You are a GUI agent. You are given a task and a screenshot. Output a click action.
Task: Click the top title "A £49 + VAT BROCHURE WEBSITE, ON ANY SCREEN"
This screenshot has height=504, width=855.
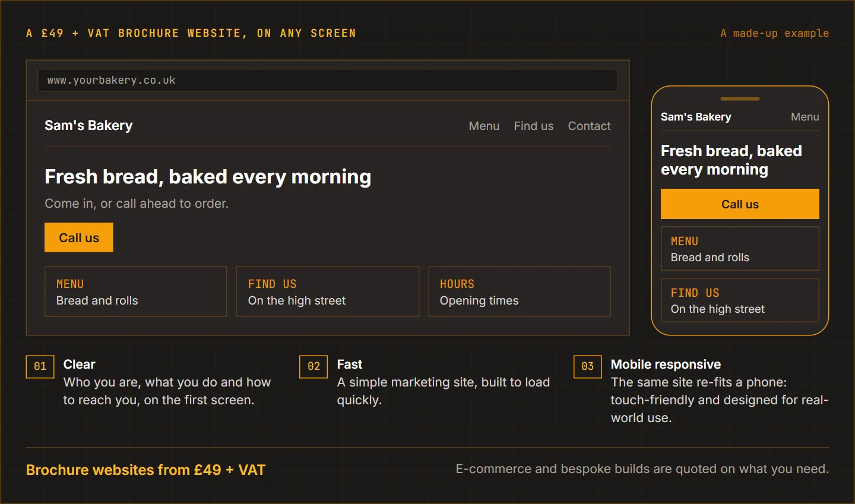(191, 33)
